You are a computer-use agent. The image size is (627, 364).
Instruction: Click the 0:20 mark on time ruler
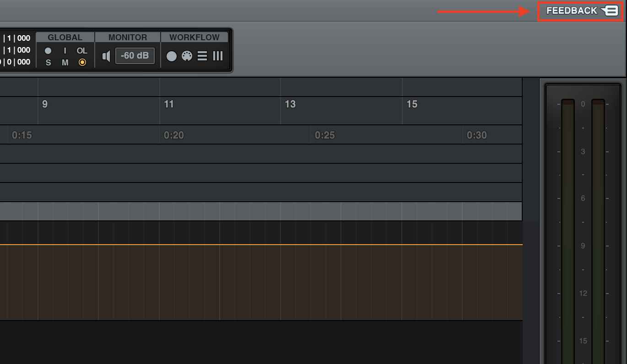tap(173, 135)
